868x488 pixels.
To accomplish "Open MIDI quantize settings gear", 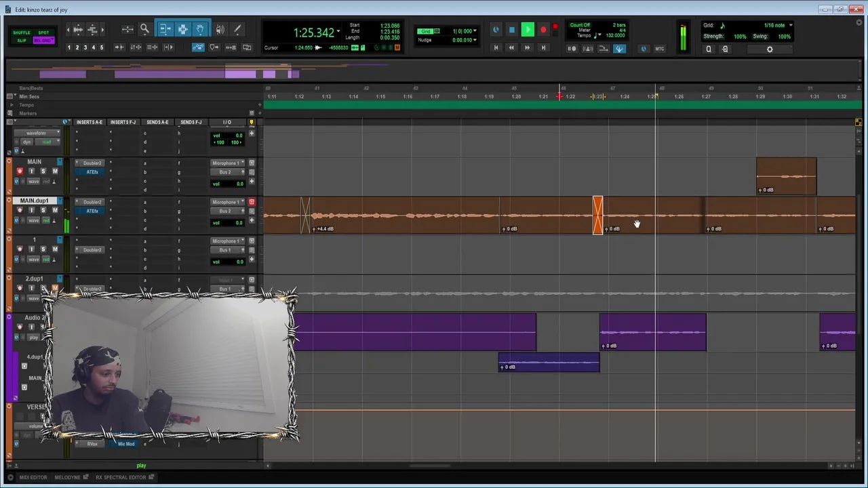I will pyautogui.click(x=770, y=49).
